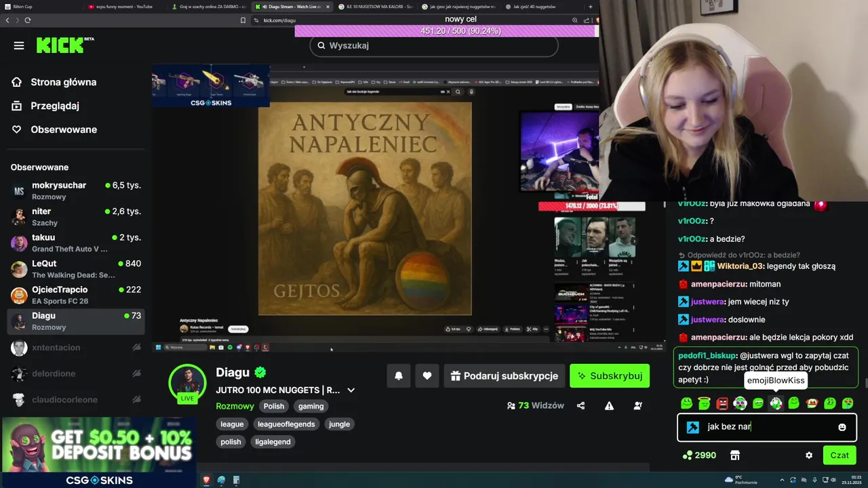Screen dimensions: 868x488
Task: Select the emojiBlowKiss emote
Action: click(x=776, y=403)
